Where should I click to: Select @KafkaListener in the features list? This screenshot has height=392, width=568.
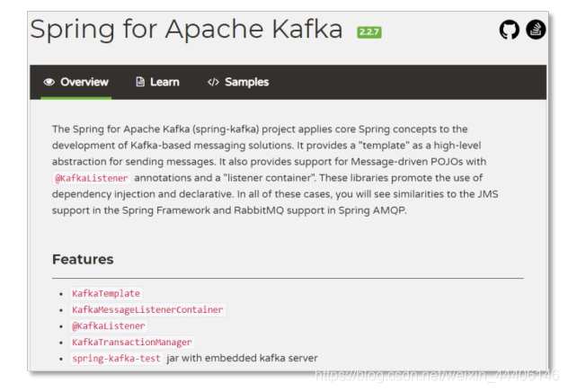[109, 326]
